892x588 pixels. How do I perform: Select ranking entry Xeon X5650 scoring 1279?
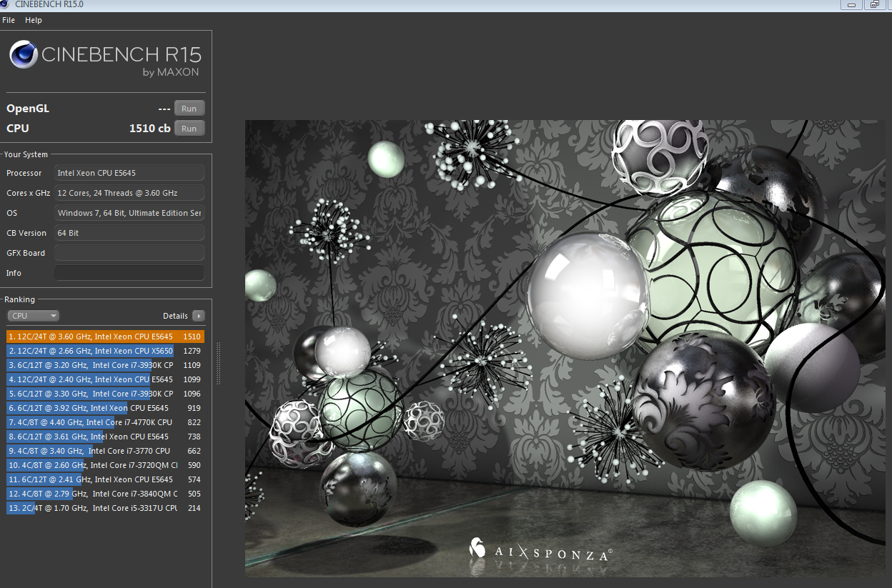(106, 351)
